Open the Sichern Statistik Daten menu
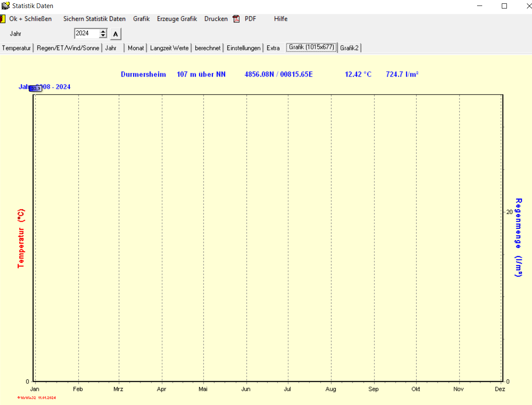532x405 pixels. tap(94, 19)
